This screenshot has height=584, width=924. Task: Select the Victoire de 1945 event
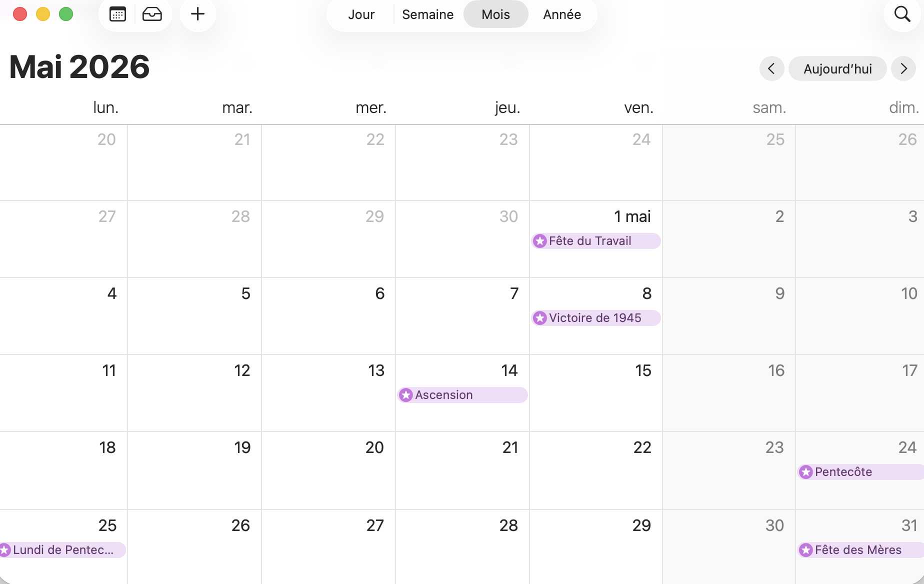click(595, 318)
